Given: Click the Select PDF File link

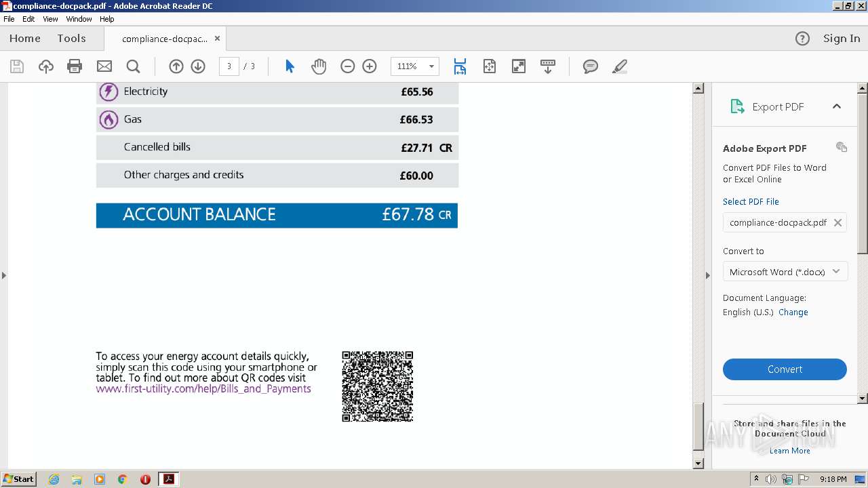Looking at the screenshot, I should coord(751,201).
